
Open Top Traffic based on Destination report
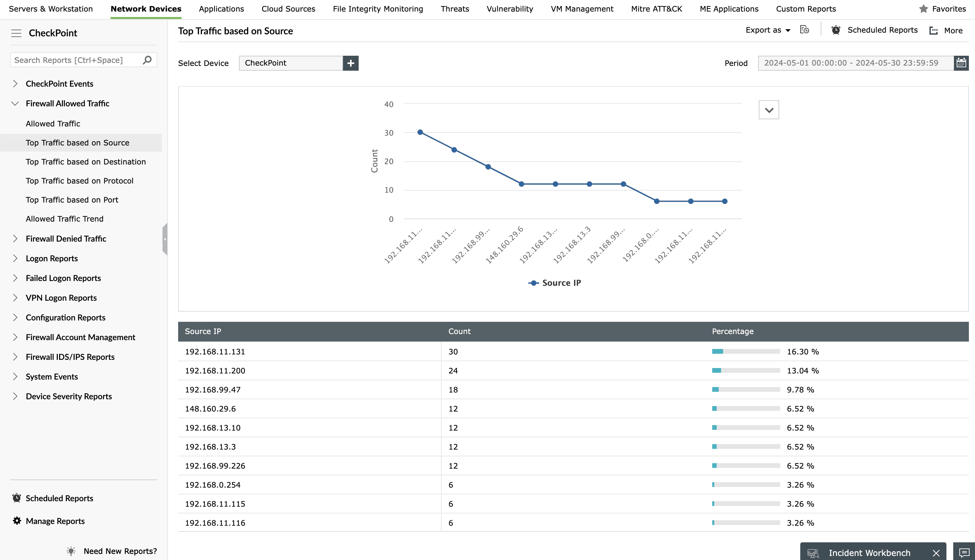click(86, 161)
